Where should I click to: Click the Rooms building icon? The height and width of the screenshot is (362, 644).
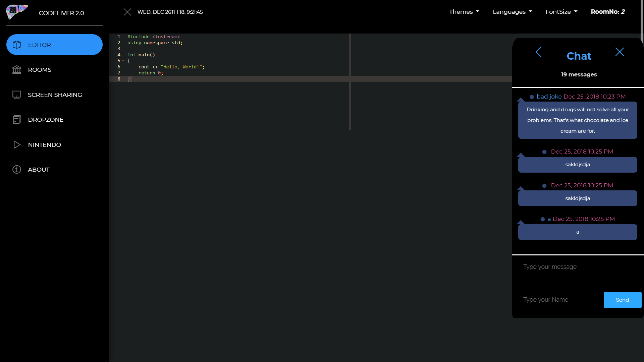coord(17,70)
